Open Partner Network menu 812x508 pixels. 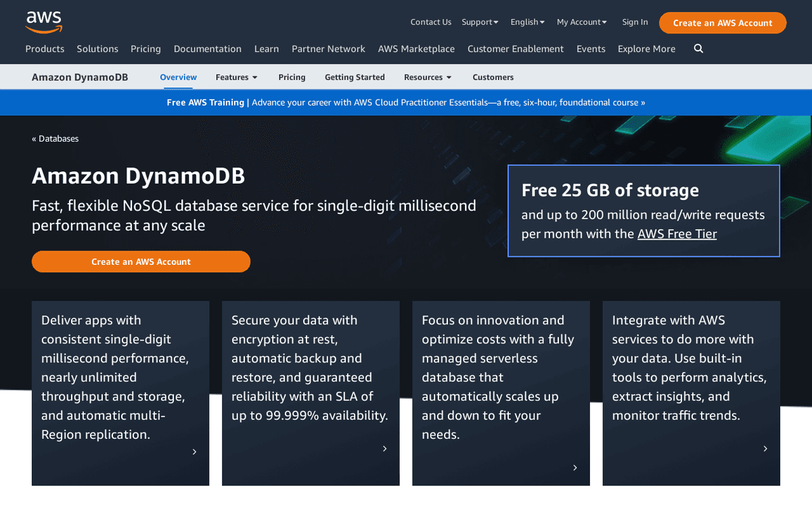(328, 49)
